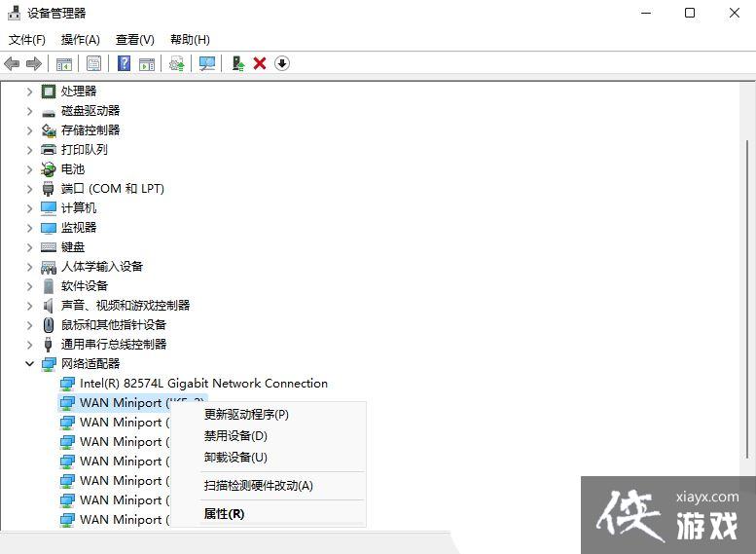Scan for hardware changes monitor icon

click(x=207, y=63)
